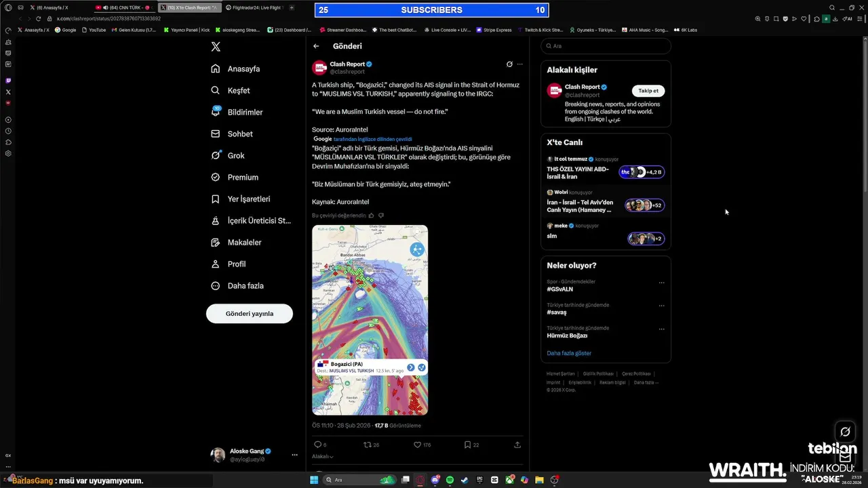This screenshot has width=868, height=488.
Task: Repost the Clash Report post
Action: [368, 445]
